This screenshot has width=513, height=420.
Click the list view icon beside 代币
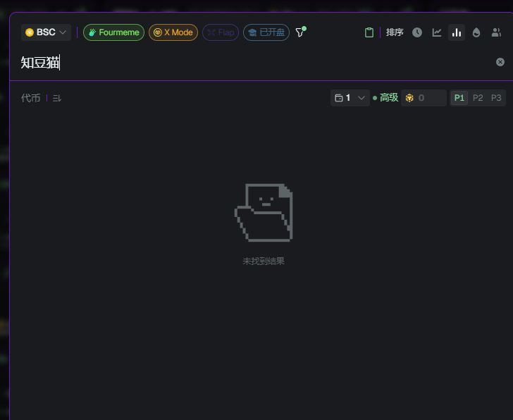point(57,98)
